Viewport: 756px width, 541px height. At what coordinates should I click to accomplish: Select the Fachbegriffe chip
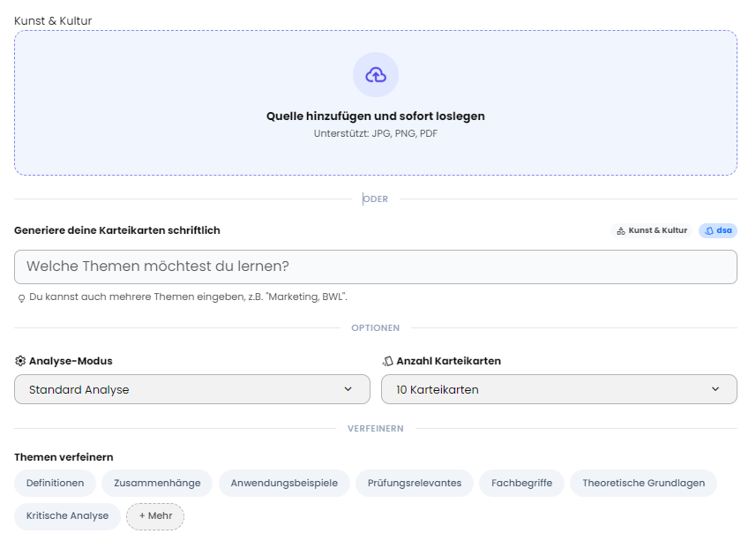(521, 484)
